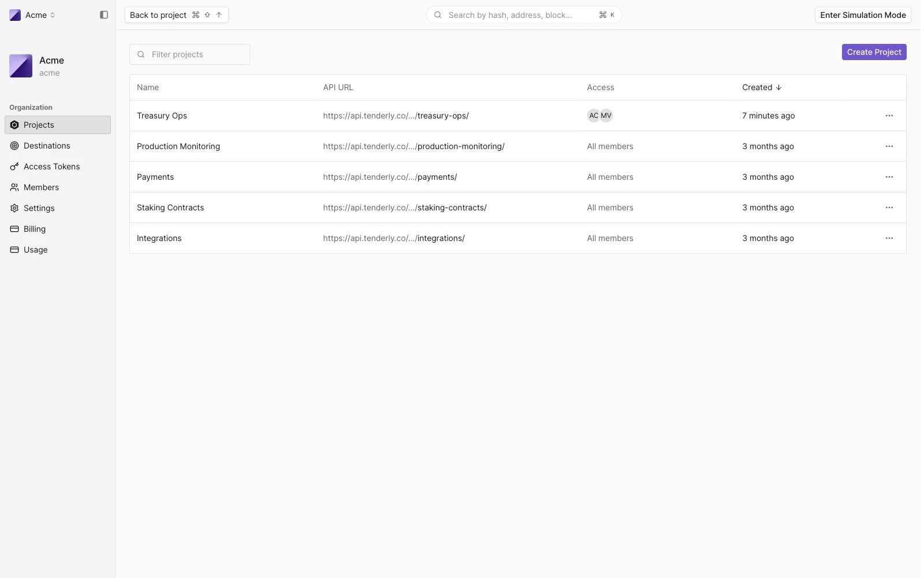The image size is (924, 578).
Task: Open the Production Monitoring project
Action: (x=178, y=146)
